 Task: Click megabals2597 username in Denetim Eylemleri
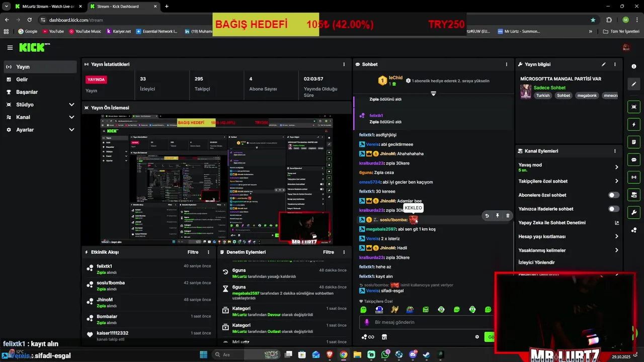[x=246, y=293]
